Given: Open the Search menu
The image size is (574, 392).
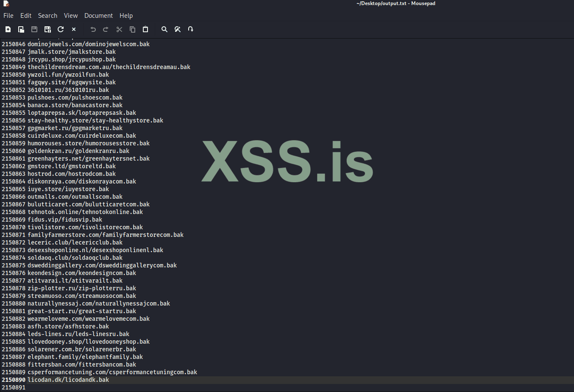Looking at the screenshot, I should pos(47,16).
